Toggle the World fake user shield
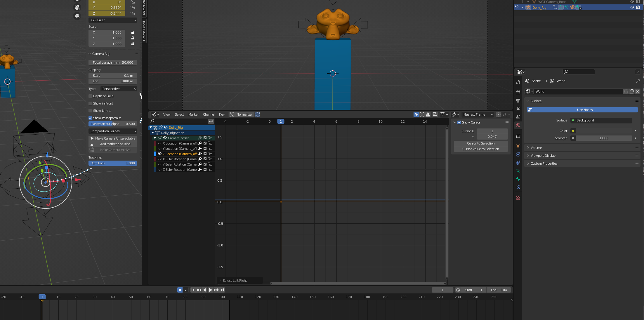644x320 pixels. click(x=626, y=91)
